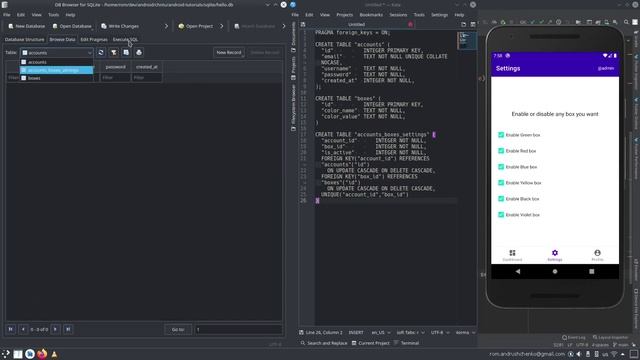The image size is (640, 360).
Task: Expand project toolbar overflow chevron after Open Project
Action: click(x=222, y=26)
